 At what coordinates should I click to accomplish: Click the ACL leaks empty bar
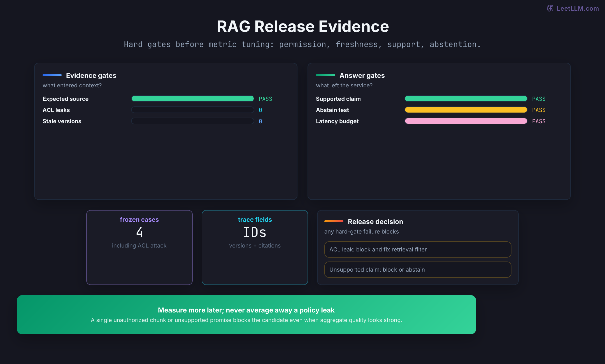tap(193, 110)
